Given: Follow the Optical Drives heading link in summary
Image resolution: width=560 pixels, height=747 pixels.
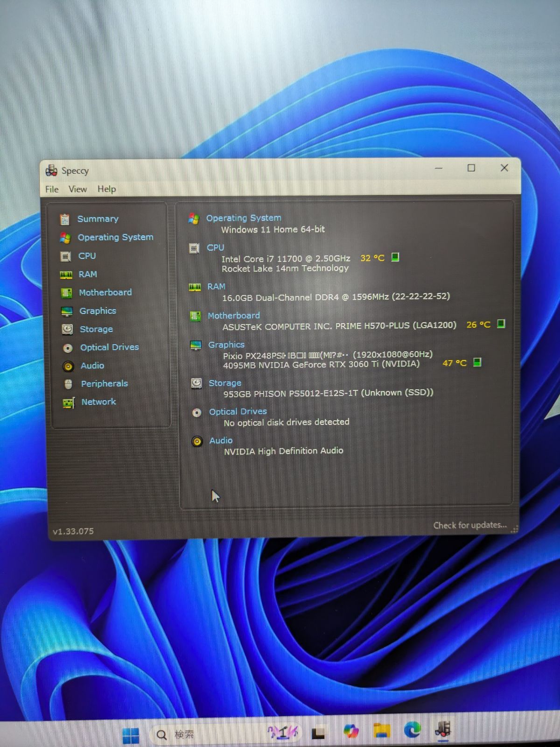Looking at the screenshot, I should (x=238, y=411).
